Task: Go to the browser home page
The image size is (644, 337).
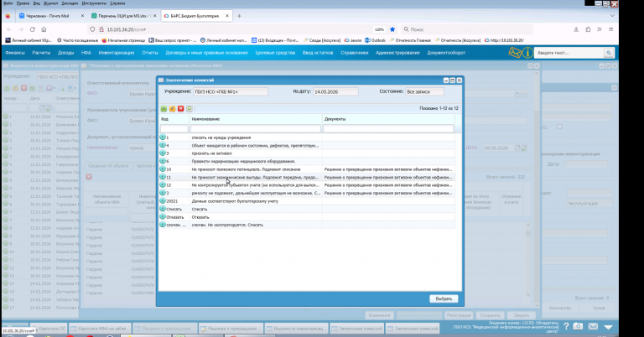Action: tap(44, 29)
